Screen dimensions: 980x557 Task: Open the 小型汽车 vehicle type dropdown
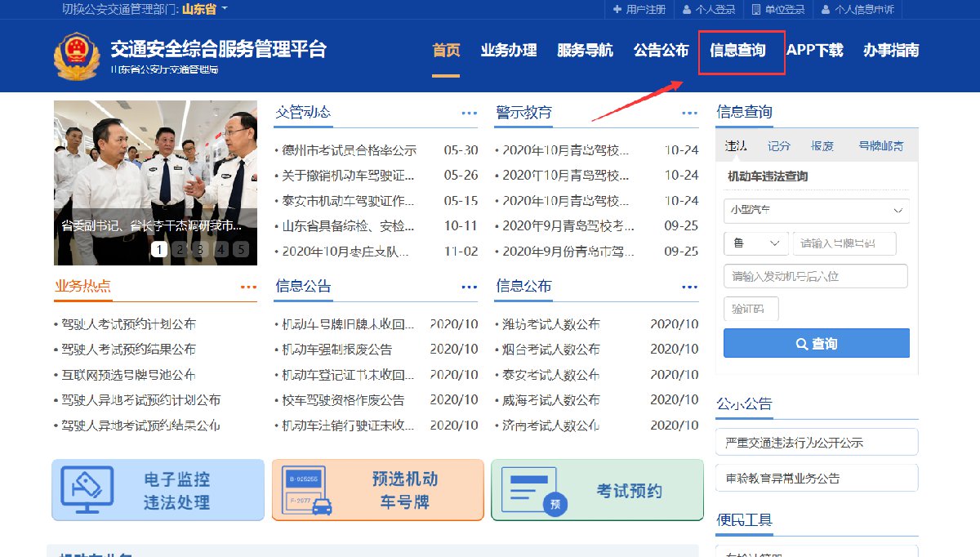point(816,210)
